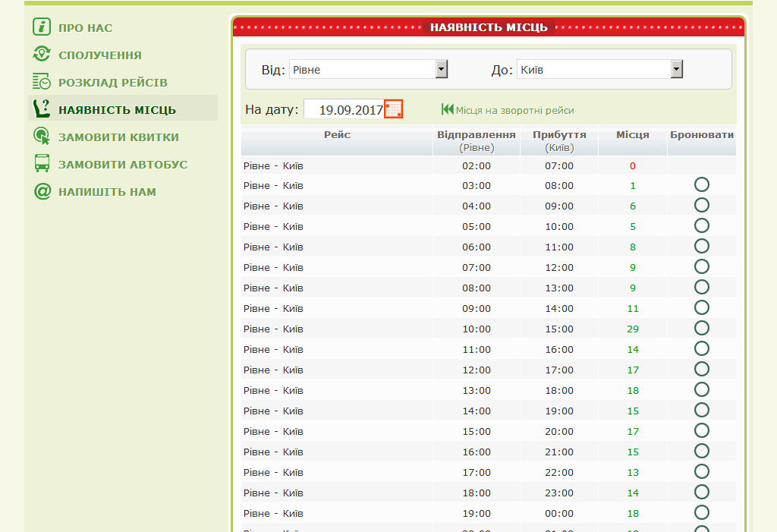Image resolution: width=777 pixels, height=532 pixels.
Task: Open the Від departure city dropdown
Action: (x=368, y=69)
